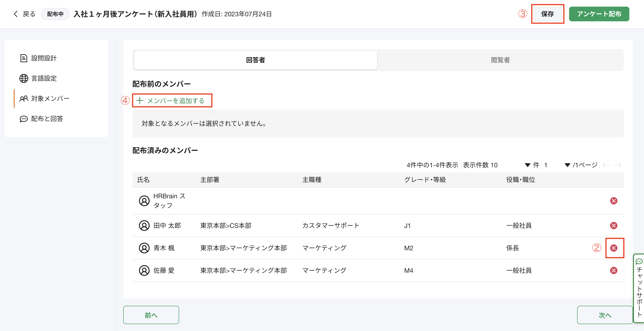
Task: Click the 主職種 column header
Action: (312, 180)
